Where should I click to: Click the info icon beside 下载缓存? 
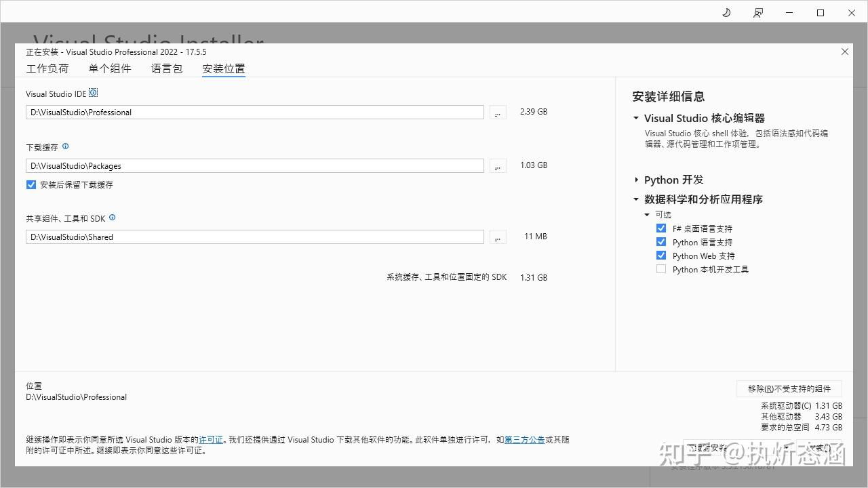(x=65, y=146)
